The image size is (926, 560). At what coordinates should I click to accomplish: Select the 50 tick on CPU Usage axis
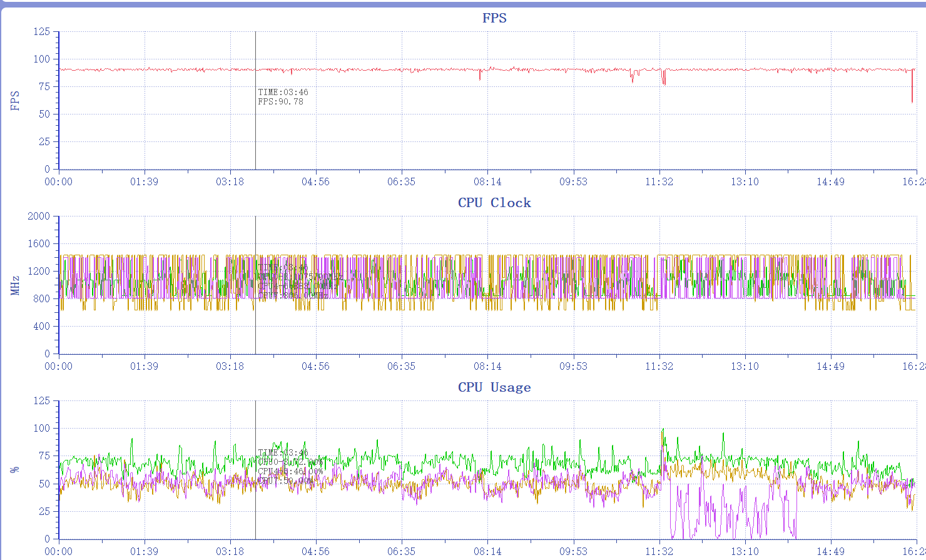point(44,484)
